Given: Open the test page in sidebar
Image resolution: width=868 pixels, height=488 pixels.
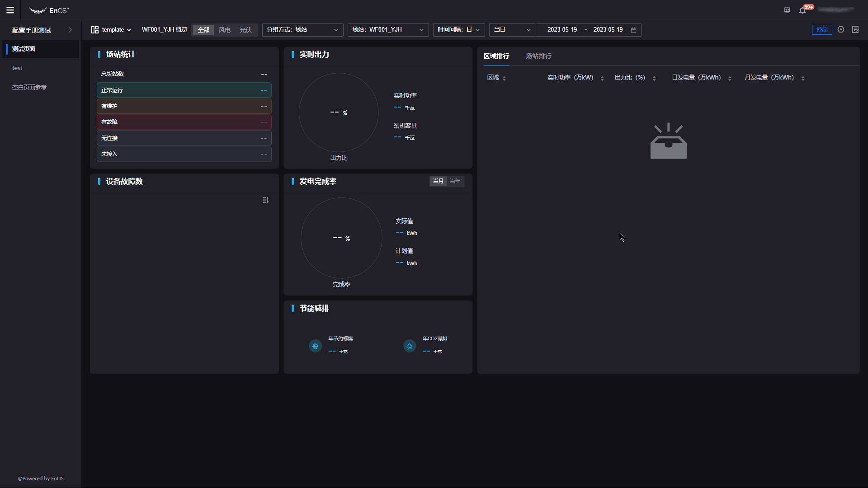Looking at the screenshot, I should (x=17, y=68).
